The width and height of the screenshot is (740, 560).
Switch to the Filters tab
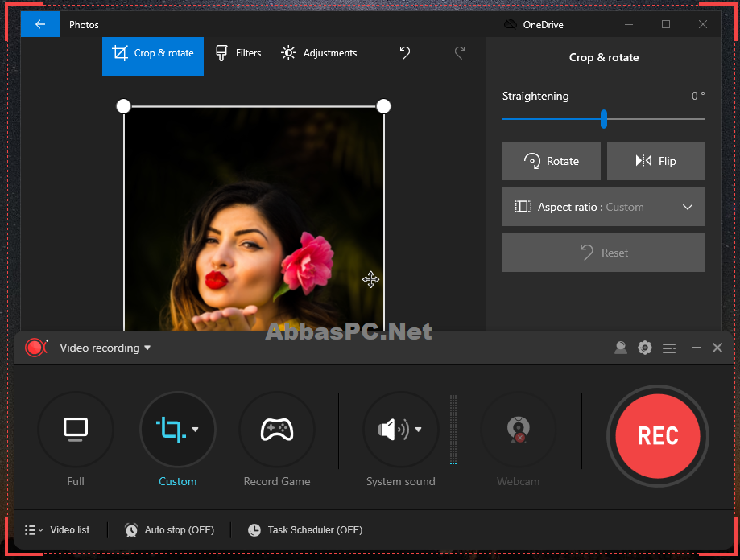238,53
